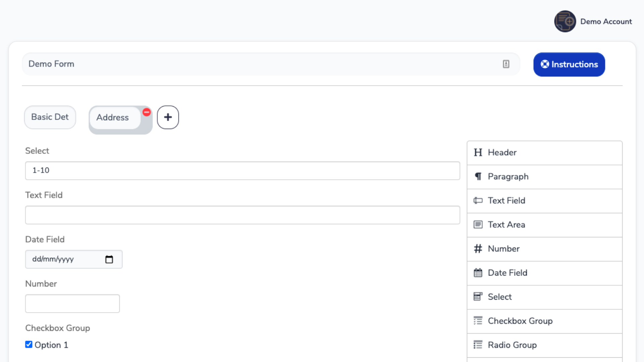Viewport: 644px width, 362px height.
Task: Open the Select dropdown showing 1-10
Action: 242,171
